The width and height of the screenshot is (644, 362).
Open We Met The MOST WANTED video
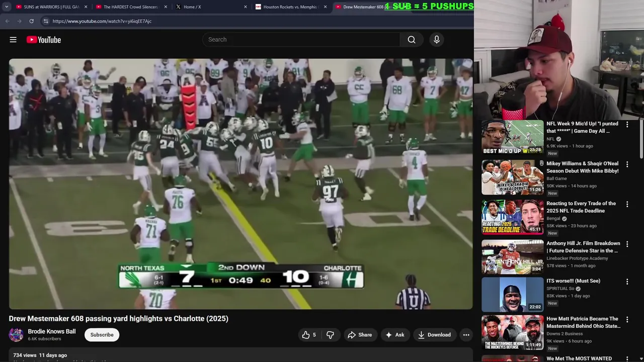(x=579, y=358)
